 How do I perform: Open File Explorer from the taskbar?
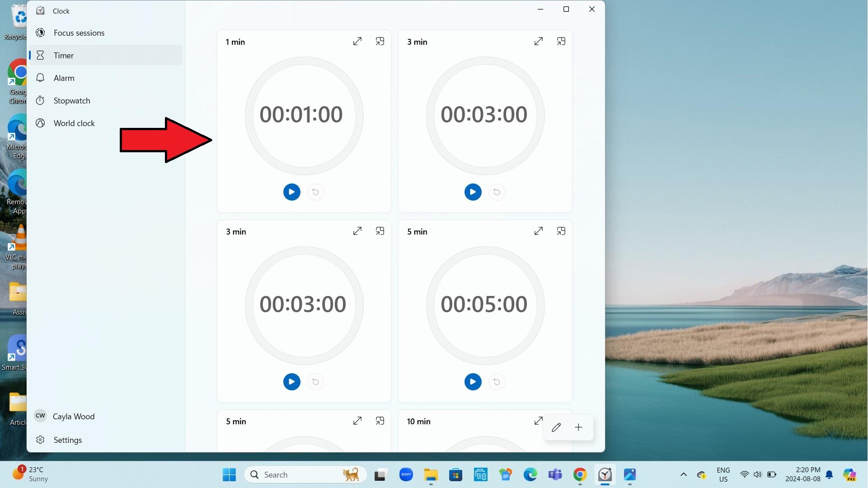tap(431, 474)
